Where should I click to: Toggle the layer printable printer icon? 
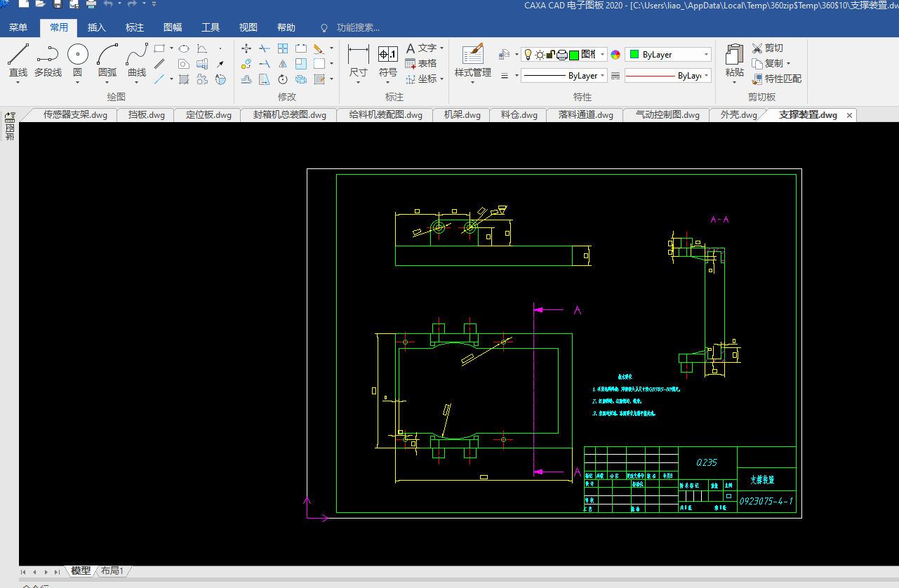562,55
